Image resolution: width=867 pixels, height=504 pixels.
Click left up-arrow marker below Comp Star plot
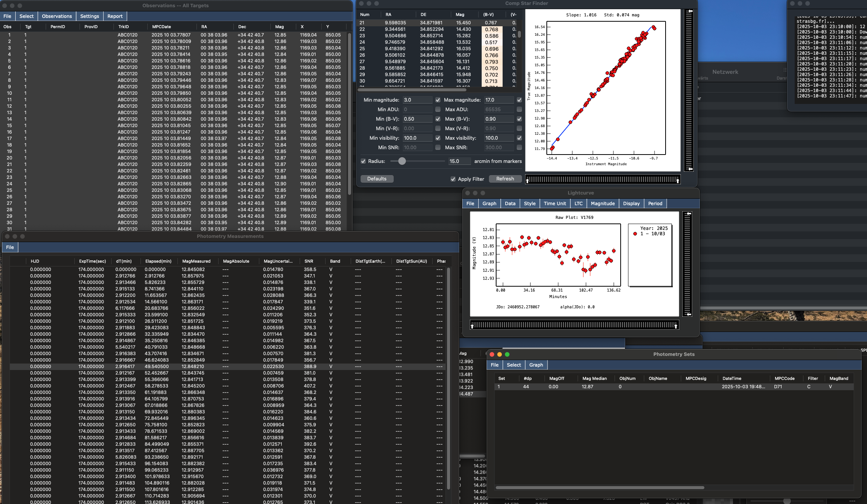[527, 180]
